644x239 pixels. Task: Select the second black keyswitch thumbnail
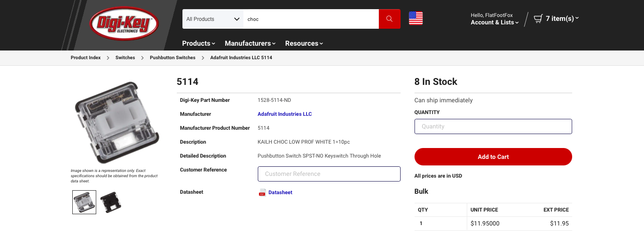pyautogui.click(x=111, y=202)
